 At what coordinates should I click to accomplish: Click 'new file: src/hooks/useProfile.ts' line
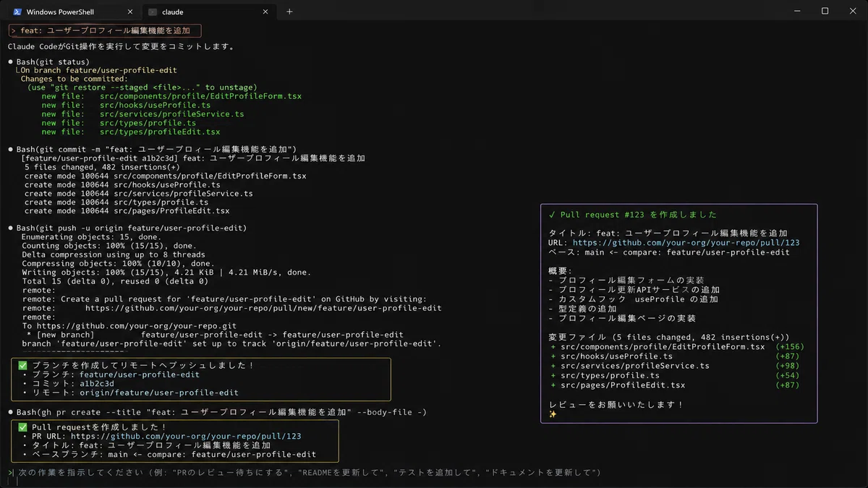(x=126, y=105)
